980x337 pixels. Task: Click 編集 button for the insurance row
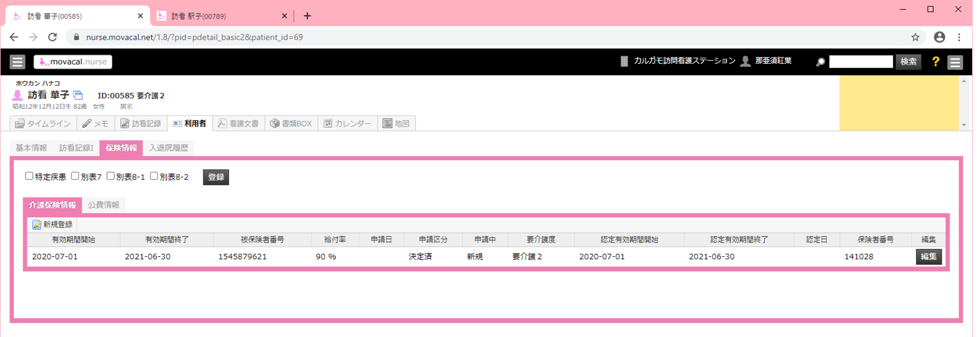(928, 257)
